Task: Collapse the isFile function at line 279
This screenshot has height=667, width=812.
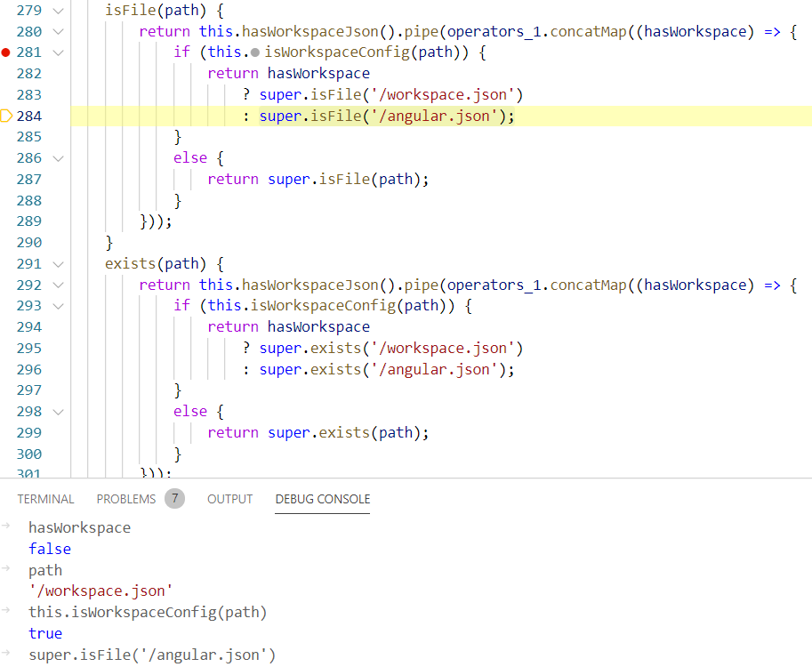Action: 59,11
